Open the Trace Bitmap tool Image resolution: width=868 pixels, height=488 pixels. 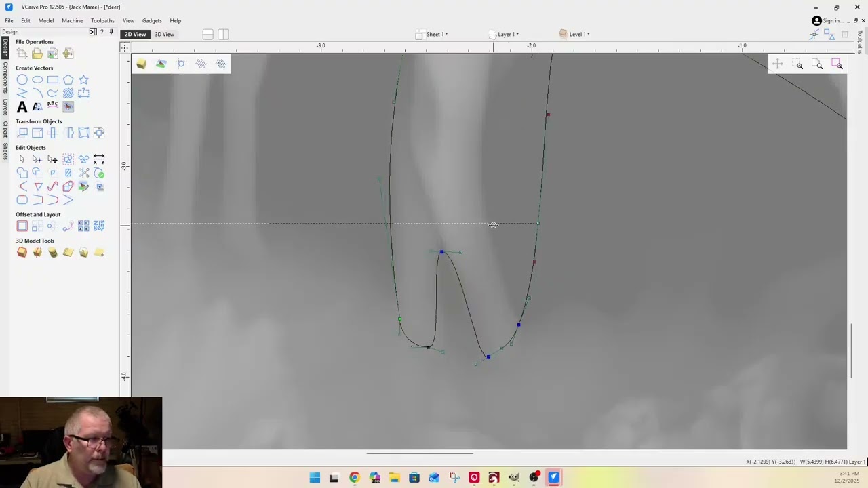point(68,106)
